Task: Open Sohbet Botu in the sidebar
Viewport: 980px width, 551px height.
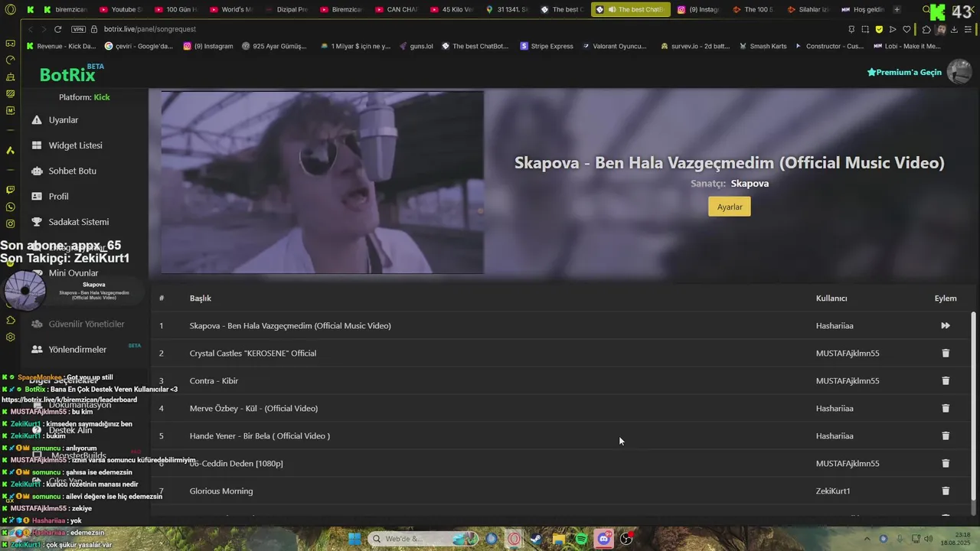Action: (x=72, y=171)
